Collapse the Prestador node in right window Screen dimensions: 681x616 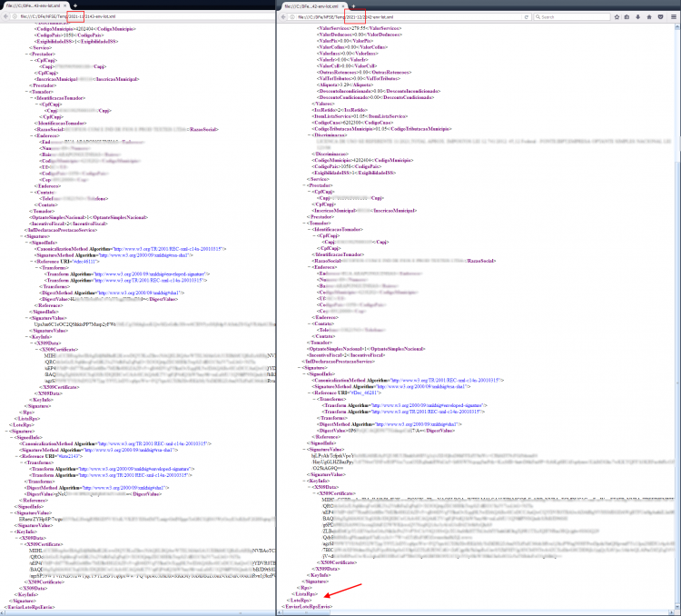click(304, 185)
